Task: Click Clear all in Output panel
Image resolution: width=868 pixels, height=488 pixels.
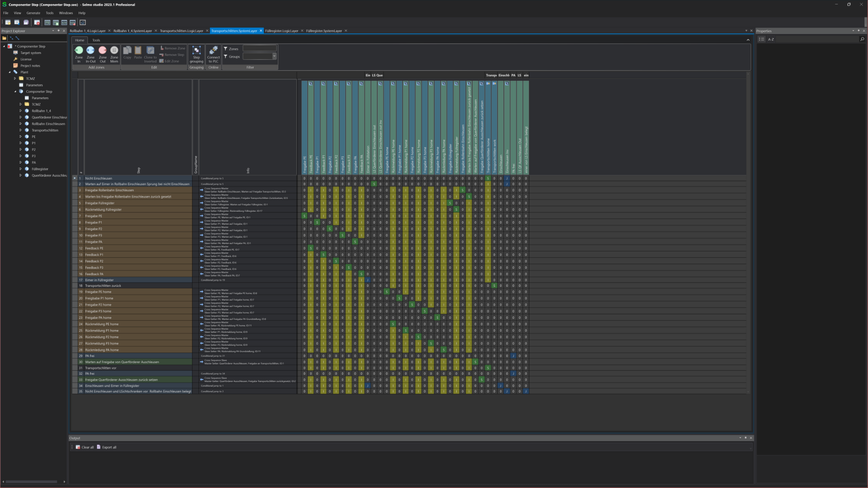Action: [85, 447]
